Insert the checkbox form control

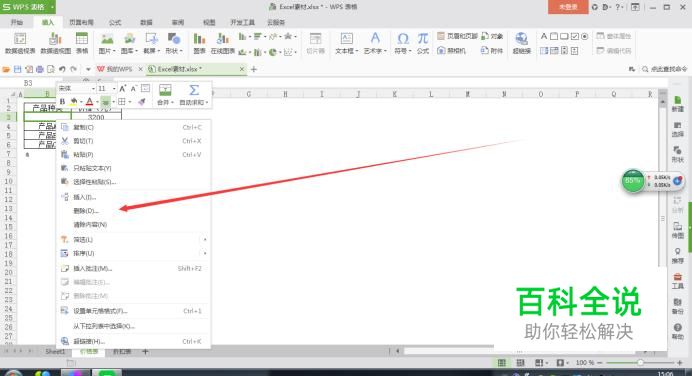[x=575, y=36]
